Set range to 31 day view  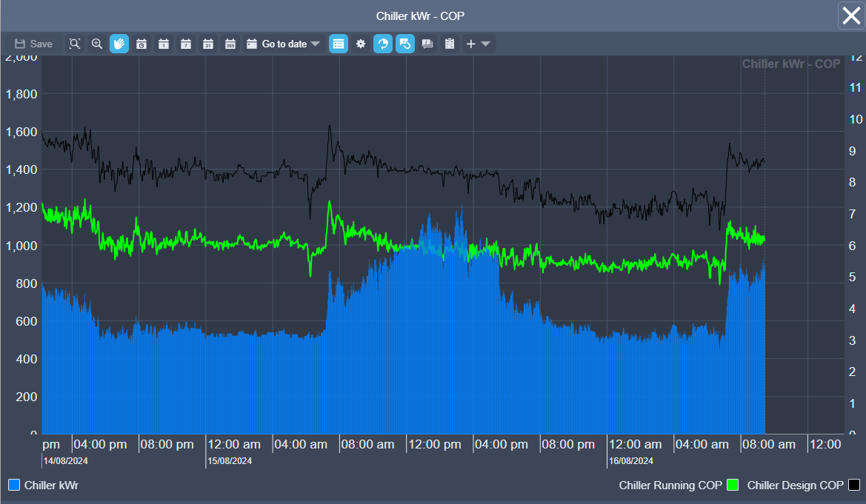point(208,44)
